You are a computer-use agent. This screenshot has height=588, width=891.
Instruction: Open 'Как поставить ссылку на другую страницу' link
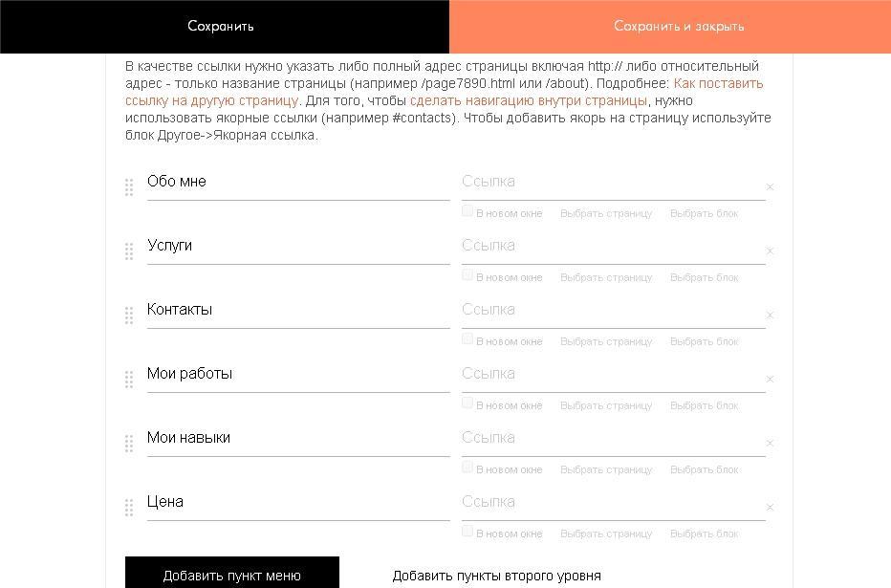(718, 83)
